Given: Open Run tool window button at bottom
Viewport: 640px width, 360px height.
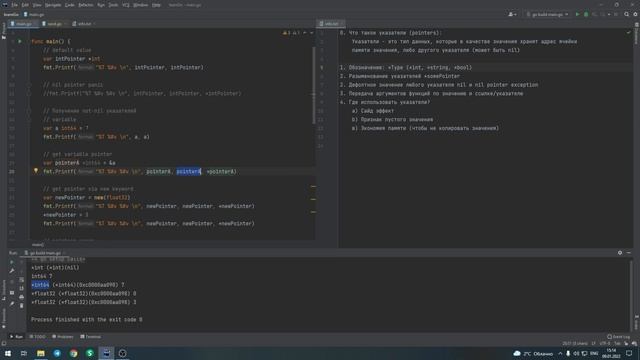Looking at the screenshot, I should click(x=16, y=337).
